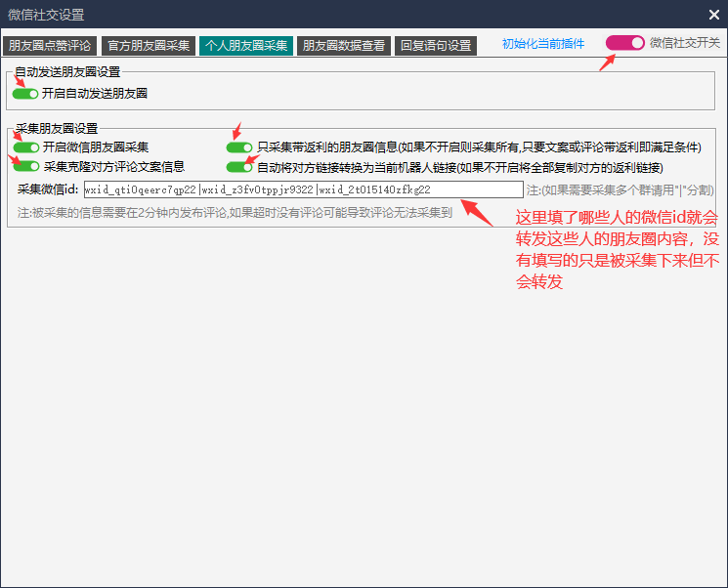This screenshot has width=728, height=588.
Task: Click the 采集朋友圈设置 group heading
Action: [x=57, y=128]
